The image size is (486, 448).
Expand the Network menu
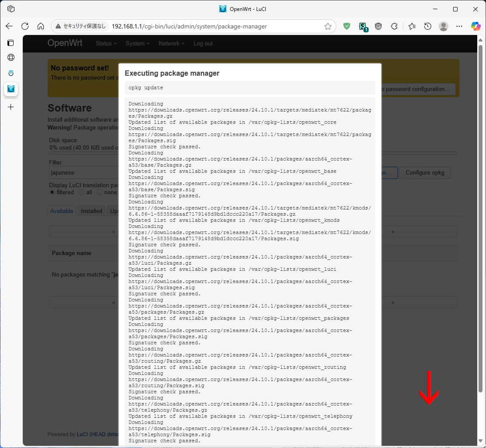pyautogui.click(x=169, y=43)
